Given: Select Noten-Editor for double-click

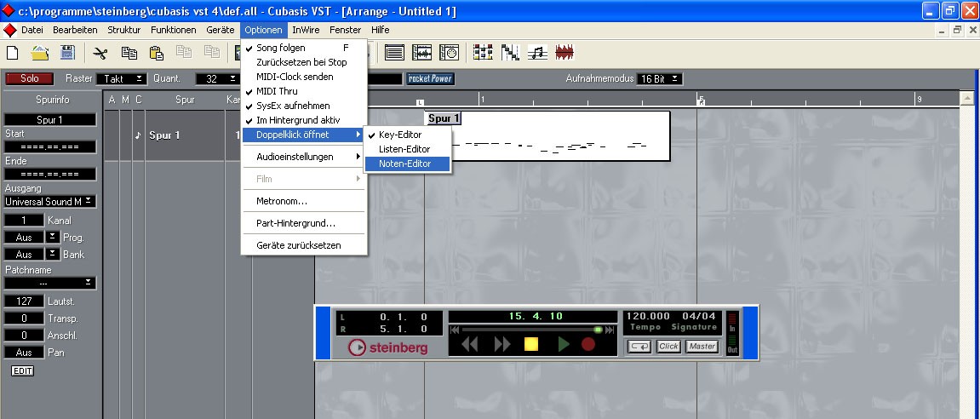Looking at the screenshot, I should tap(407, 164).
